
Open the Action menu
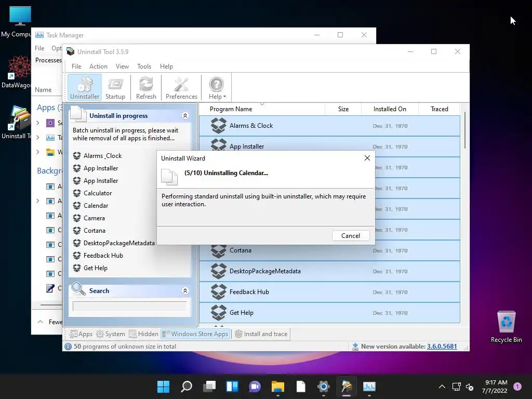[98, 66]
